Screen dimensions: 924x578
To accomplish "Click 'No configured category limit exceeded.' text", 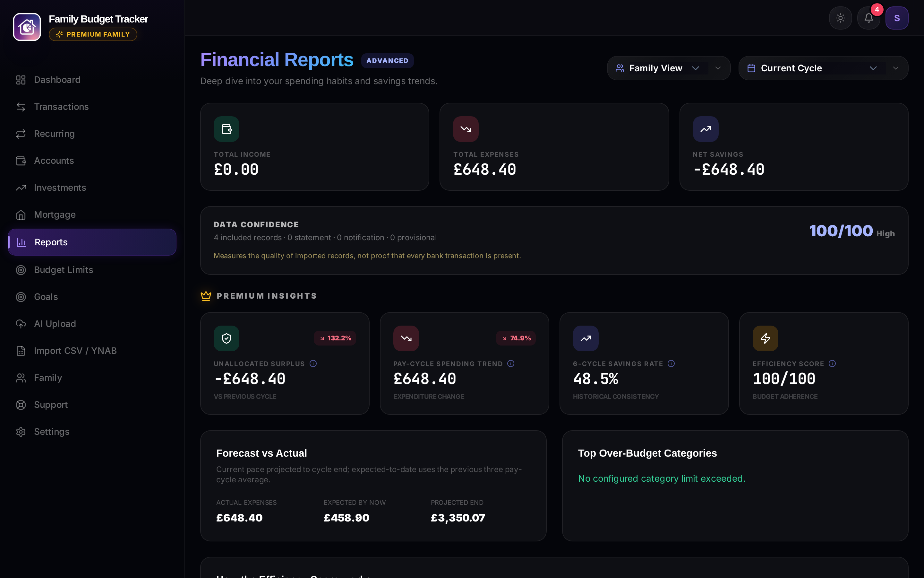I will [x=662, y=478].
